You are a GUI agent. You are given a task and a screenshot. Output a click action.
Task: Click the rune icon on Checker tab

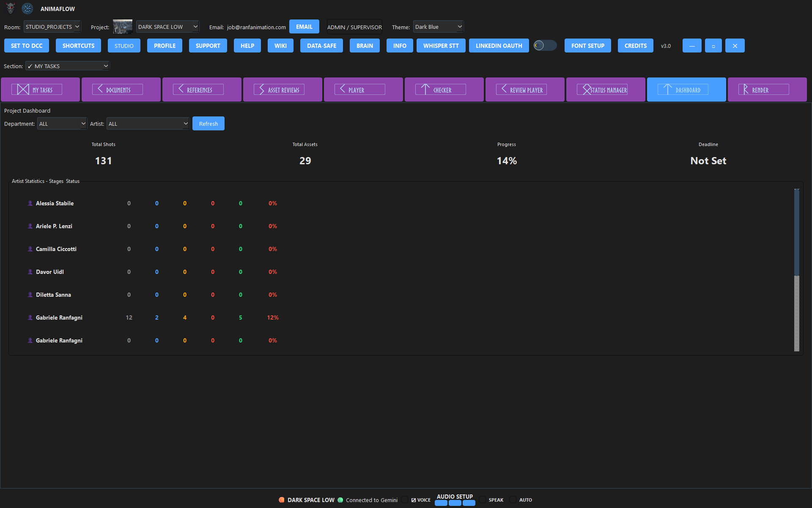point(425,89)
